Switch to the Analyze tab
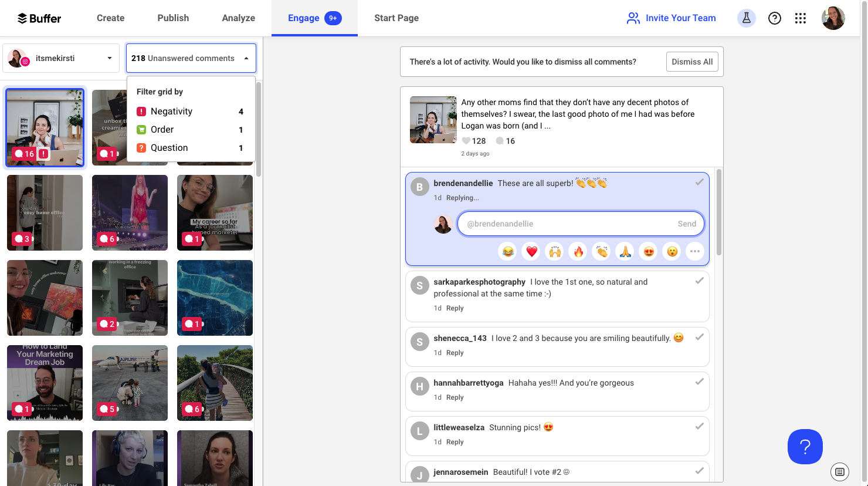The width and height of the screenshot is (868, 486). 238,18
